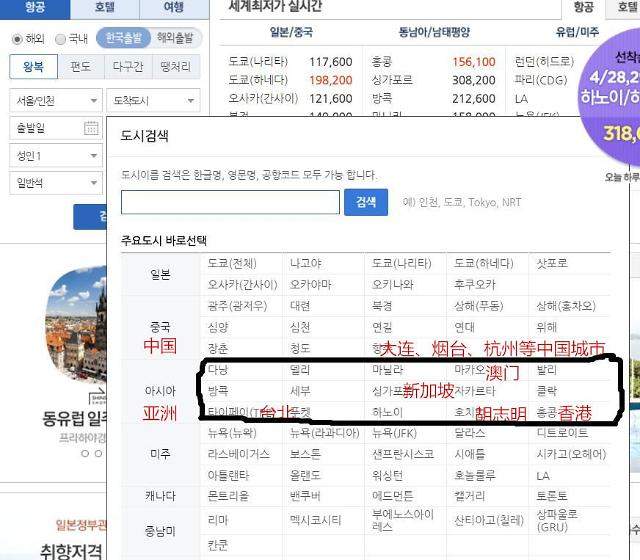The width and height of the screenshot is (640, 560).
Task: Select the 호텔 tab at top left
Action: coord(105,8)
